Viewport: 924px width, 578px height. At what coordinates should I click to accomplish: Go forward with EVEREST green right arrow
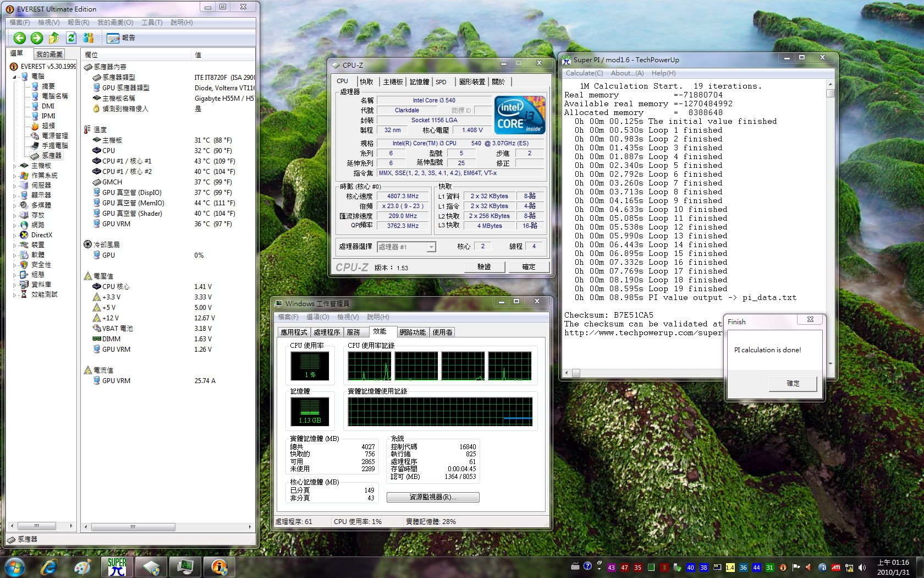click(x=37, y=38)
